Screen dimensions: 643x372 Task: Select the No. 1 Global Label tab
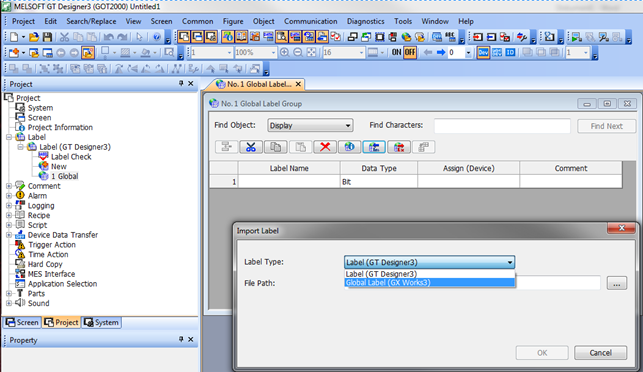[259, 84]
